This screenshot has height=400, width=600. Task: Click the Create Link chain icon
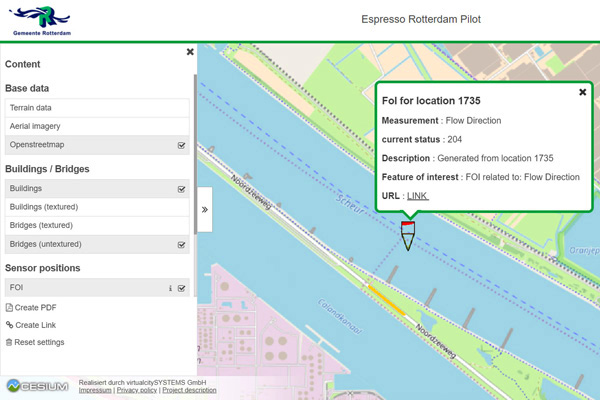(10, 325)
